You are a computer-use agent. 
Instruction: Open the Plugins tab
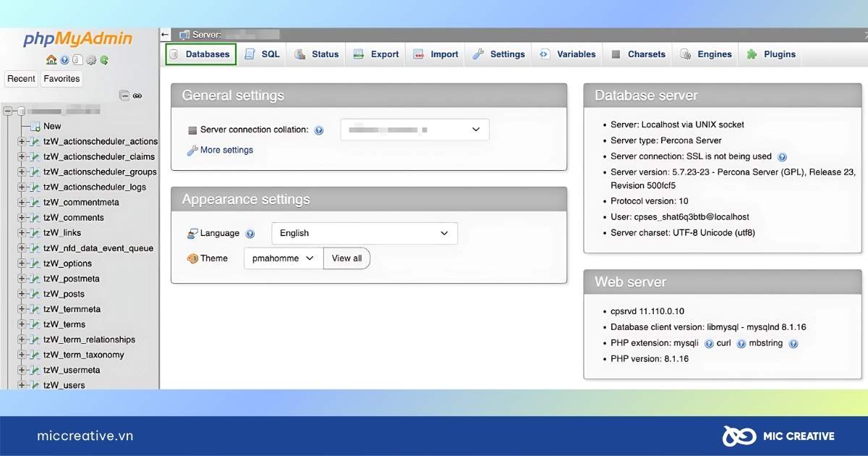(771, 54)
